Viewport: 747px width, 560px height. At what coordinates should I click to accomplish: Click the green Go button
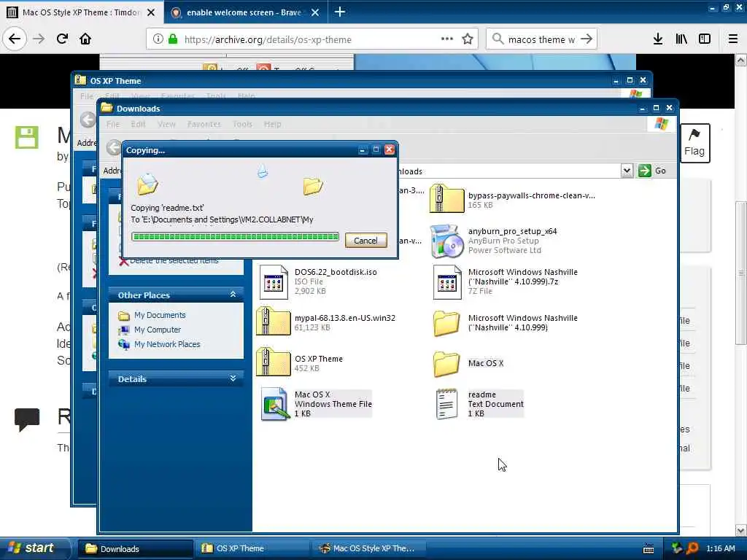(x=652, y=171)
